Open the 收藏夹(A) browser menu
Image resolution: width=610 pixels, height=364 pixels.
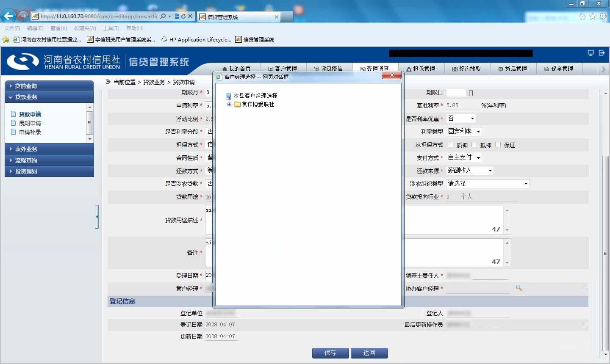pos(85,28)
